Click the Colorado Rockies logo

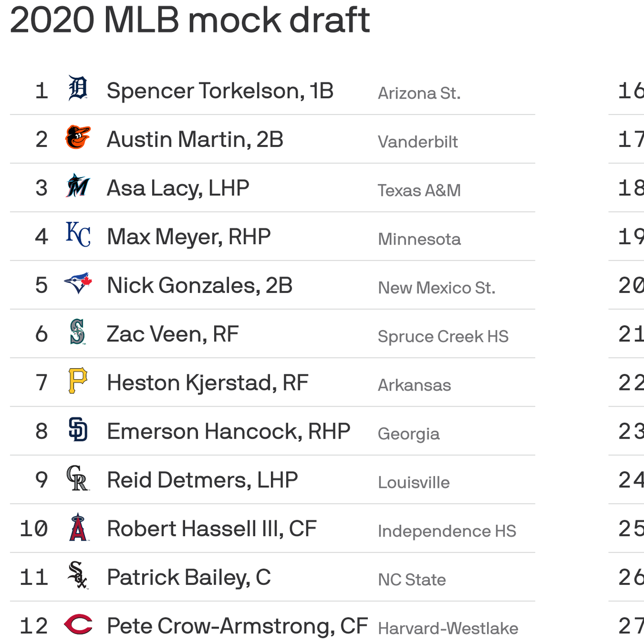pyautogui.click(x=78, y=478)
